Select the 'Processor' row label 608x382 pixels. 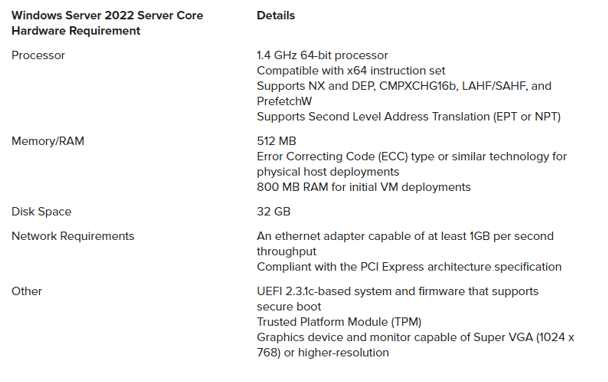click(x=38, y=55)
